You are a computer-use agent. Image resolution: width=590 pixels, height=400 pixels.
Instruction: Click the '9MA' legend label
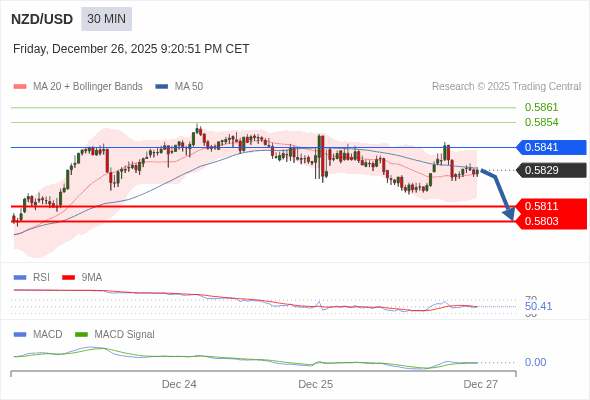92,278
